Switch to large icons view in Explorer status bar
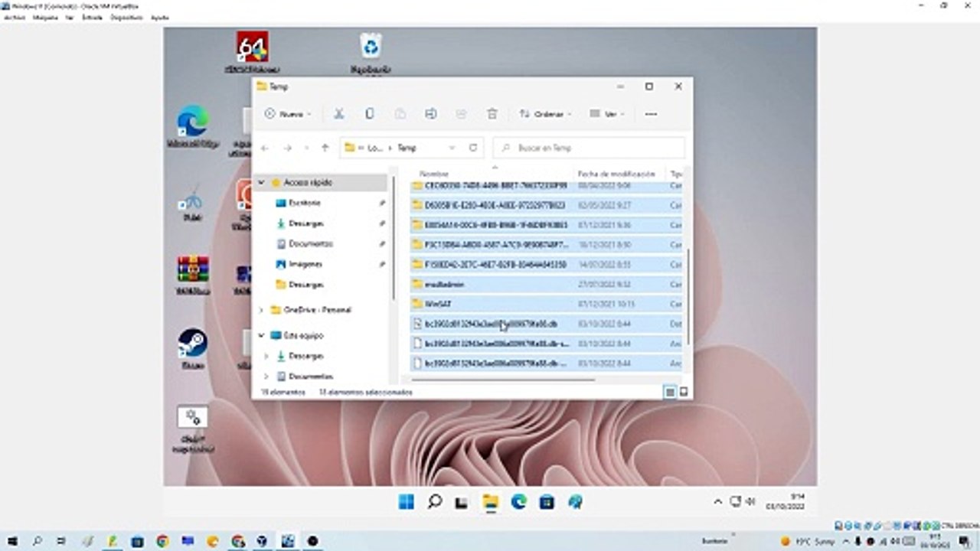 click(x=684, y=392)
